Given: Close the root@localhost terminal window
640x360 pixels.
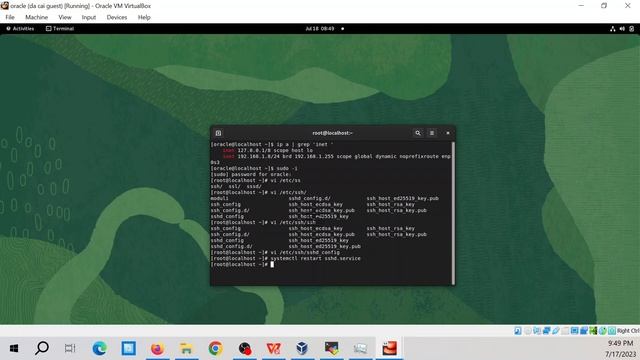Looking at the screenshot, I should point(448,133).
